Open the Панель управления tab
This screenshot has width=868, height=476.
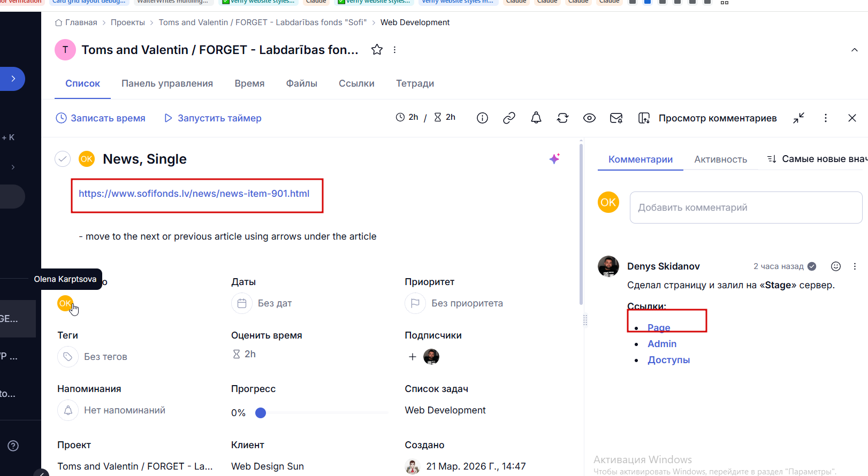[x=167, y=83]
